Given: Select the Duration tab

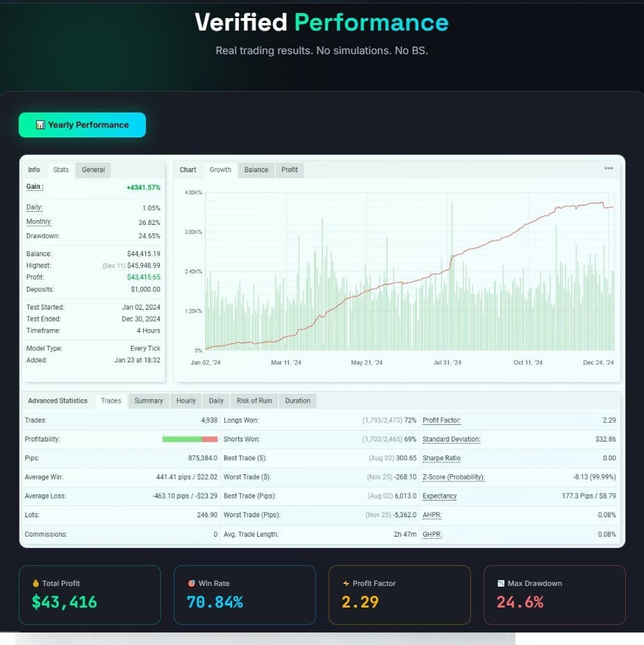Looking at the screenshot, I should coord(297,401).
